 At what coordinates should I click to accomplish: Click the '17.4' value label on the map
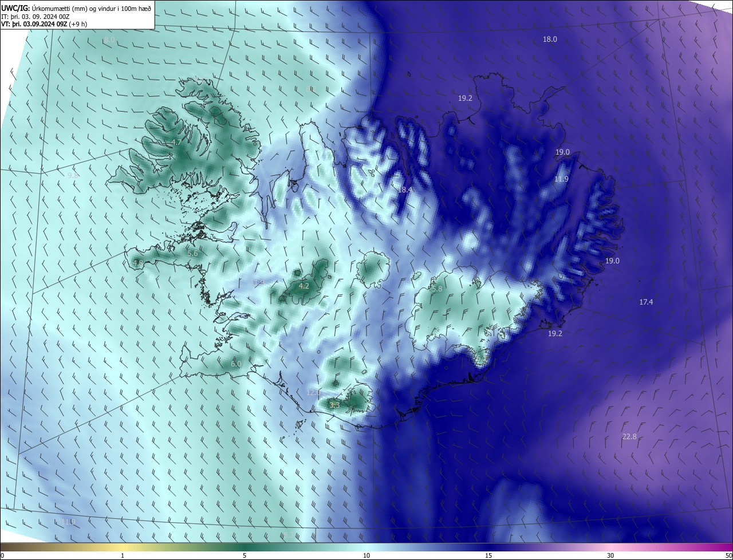(646, 302)
